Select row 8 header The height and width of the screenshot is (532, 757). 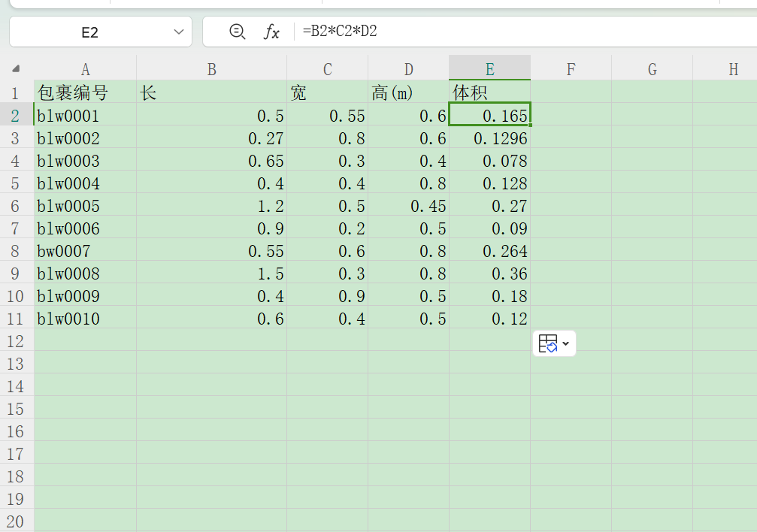(x=16, y=249)
